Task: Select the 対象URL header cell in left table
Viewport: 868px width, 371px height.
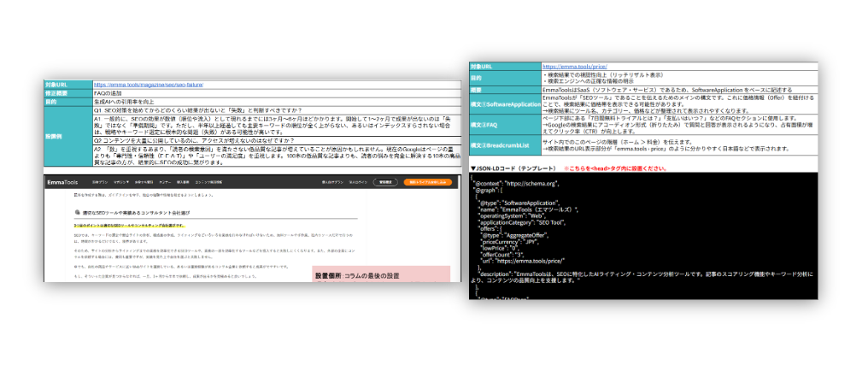Action: point(67,85)
